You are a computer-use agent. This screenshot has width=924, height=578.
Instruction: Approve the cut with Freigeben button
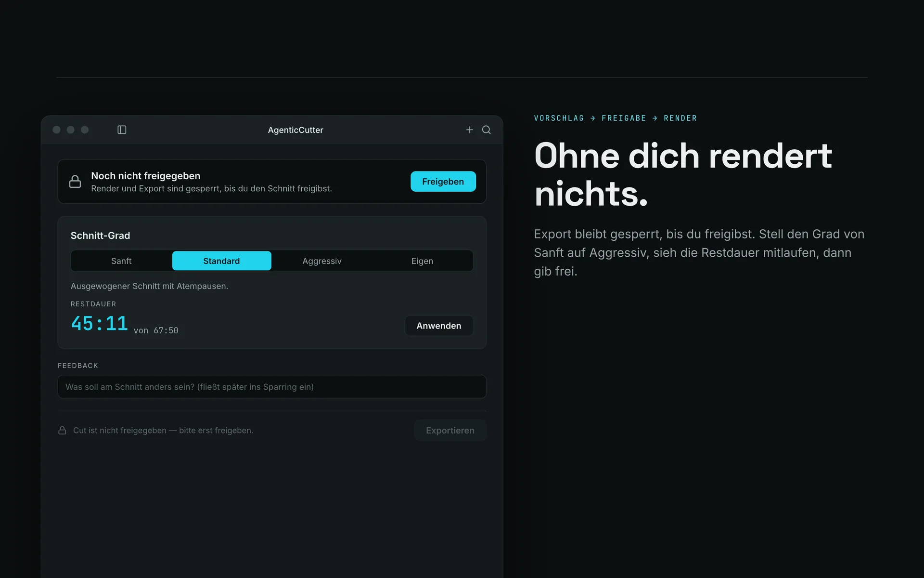tap(443, 182)
